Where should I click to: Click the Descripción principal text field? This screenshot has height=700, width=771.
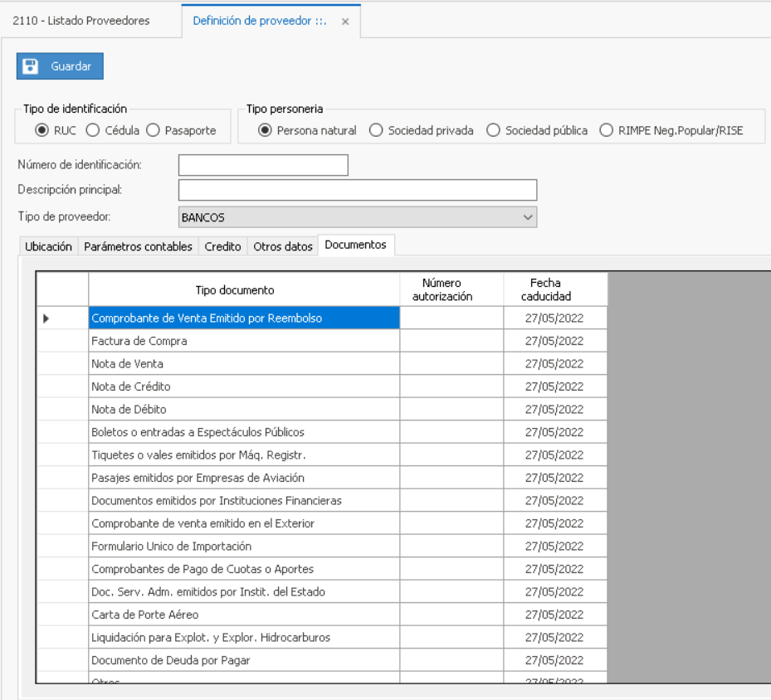[x=358, y=190]
